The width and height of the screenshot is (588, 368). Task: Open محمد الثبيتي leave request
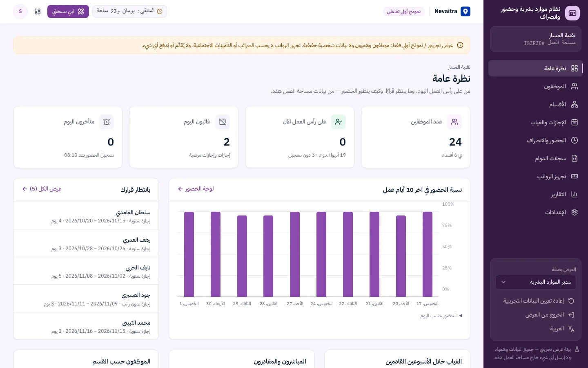coord(86,326)
